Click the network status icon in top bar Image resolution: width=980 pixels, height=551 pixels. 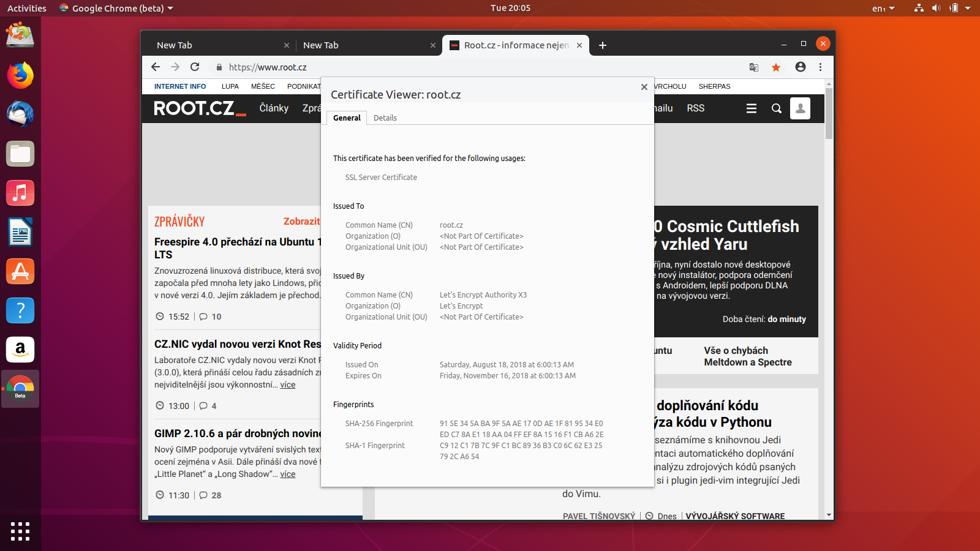(x=919, y=9)
